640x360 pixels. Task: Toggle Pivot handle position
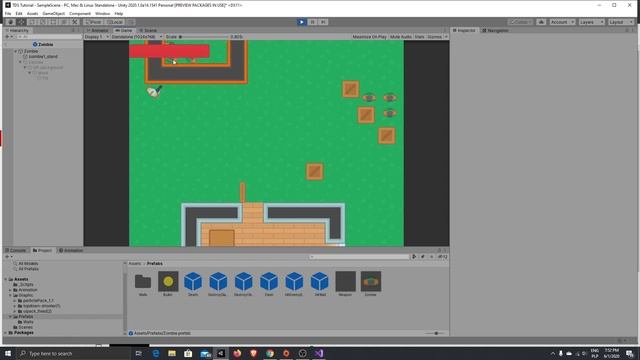[x=93, y=22]
